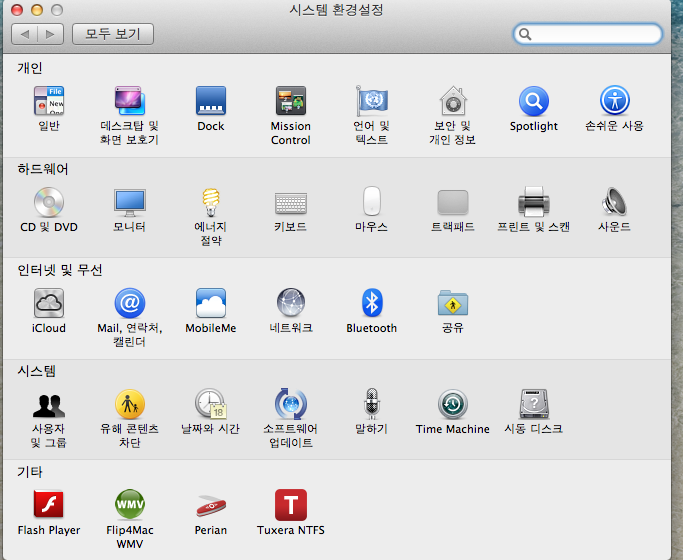Open 보안 및 개인 정보 preferences
The height and width of the screenshot is (560, 683).
453,101
